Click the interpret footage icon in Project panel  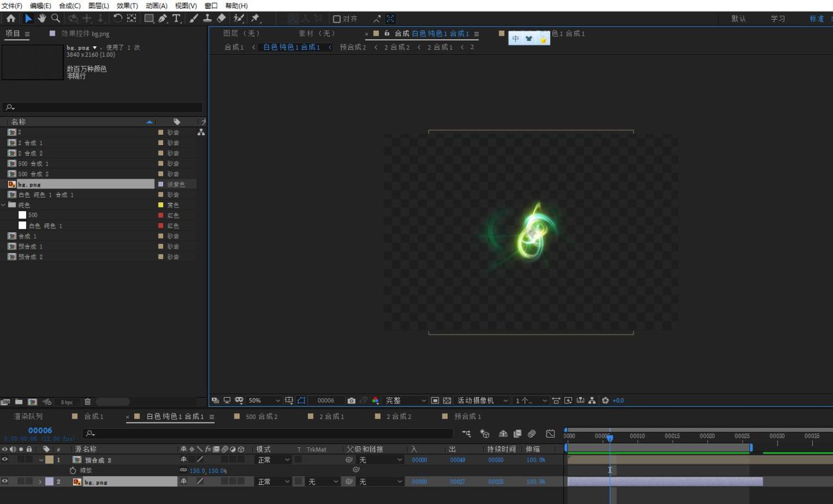tap(5, 402)
